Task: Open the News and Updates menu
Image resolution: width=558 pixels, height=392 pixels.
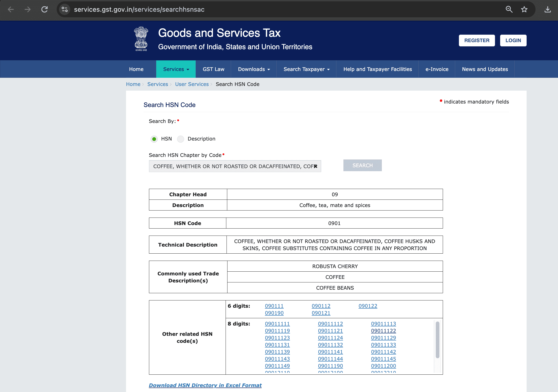Action: pos(485,69)
